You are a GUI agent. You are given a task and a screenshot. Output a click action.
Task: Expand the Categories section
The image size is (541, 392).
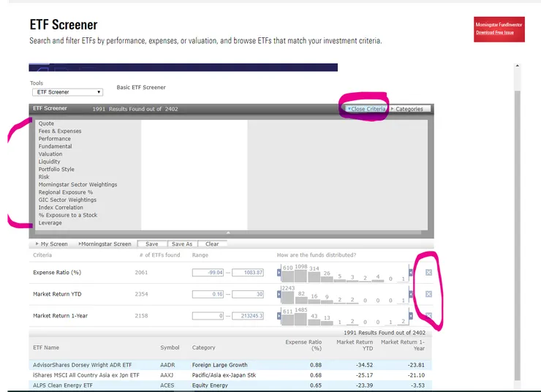pyautogui.click(x=409, y=109)
